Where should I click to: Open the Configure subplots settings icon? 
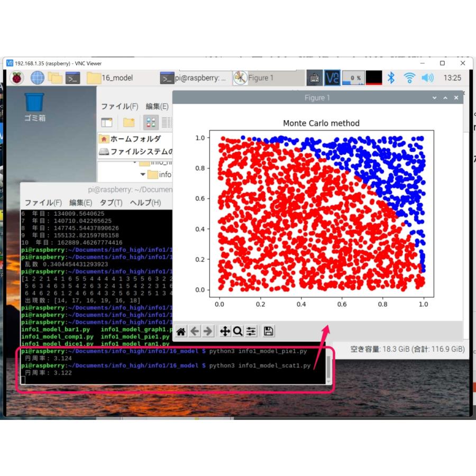click(251, 331)
